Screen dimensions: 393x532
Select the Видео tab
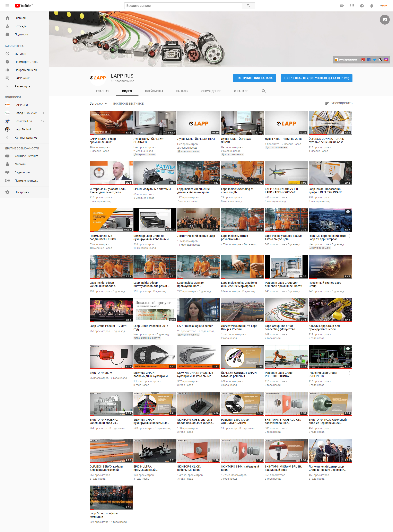click(x=127, y=91)
